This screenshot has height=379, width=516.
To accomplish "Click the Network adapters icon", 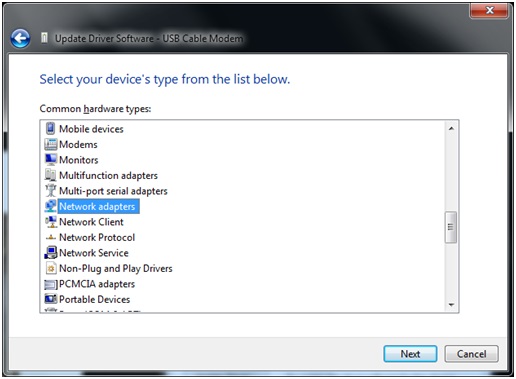I will (51, 206).
